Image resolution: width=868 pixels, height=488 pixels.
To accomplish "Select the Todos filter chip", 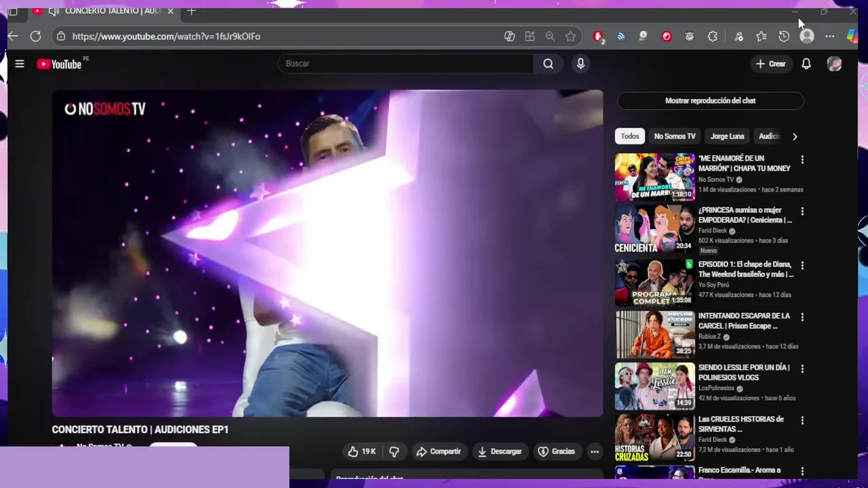I will coord(629,136).
